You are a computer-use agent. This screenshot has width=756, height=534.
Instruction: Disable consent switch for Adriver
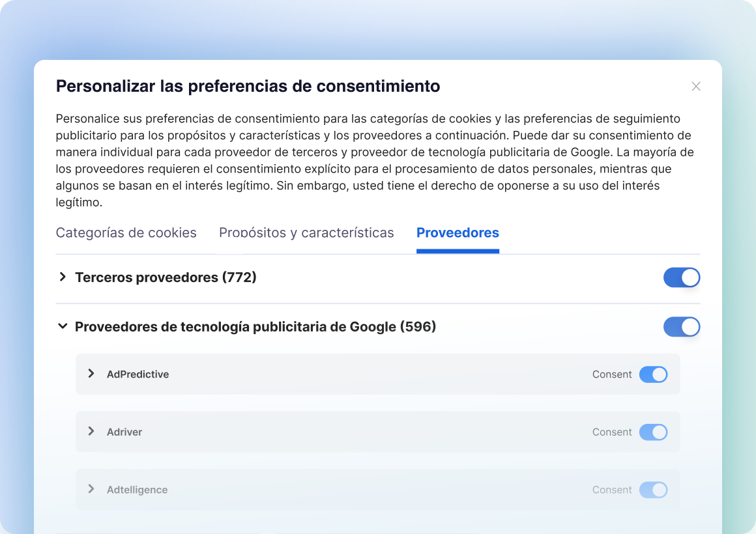653,432
